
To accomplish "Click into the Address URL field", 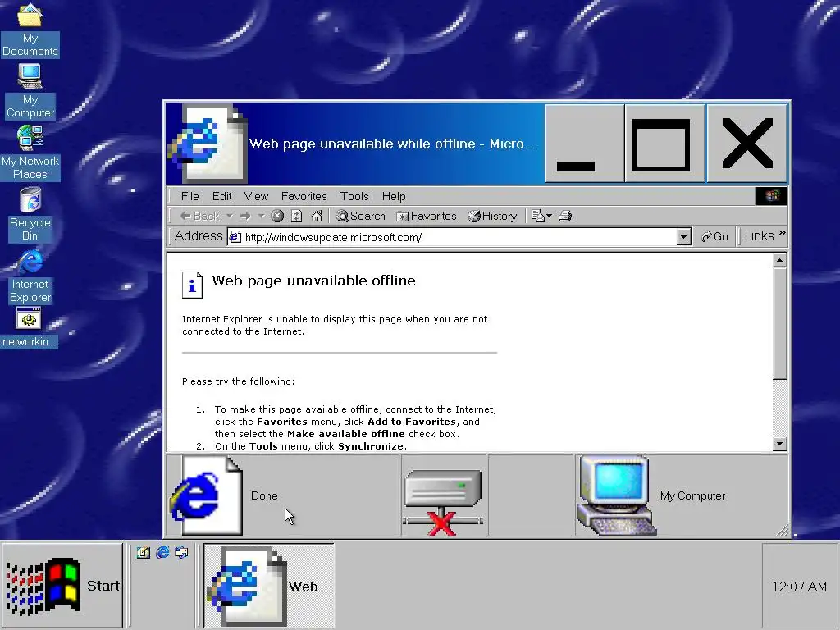I will pos(459,237).
